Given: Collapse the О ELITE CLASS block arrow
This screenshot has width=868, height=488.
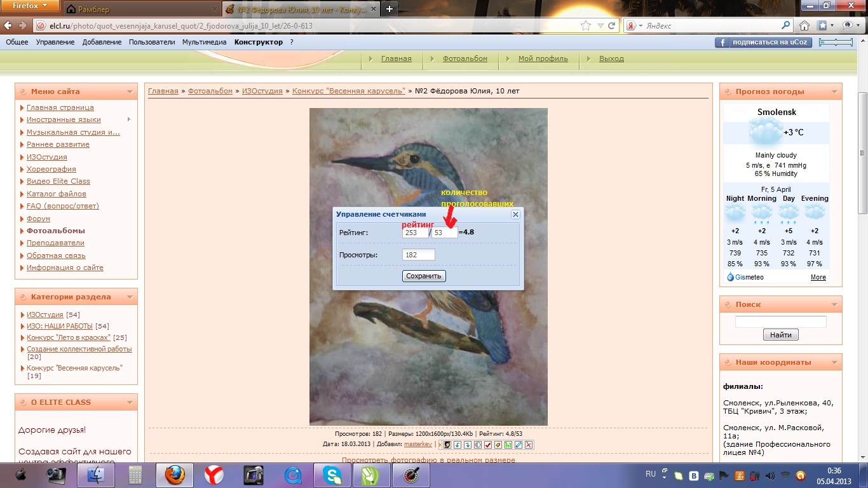Looking at the screenshot, I should [130, 402].
